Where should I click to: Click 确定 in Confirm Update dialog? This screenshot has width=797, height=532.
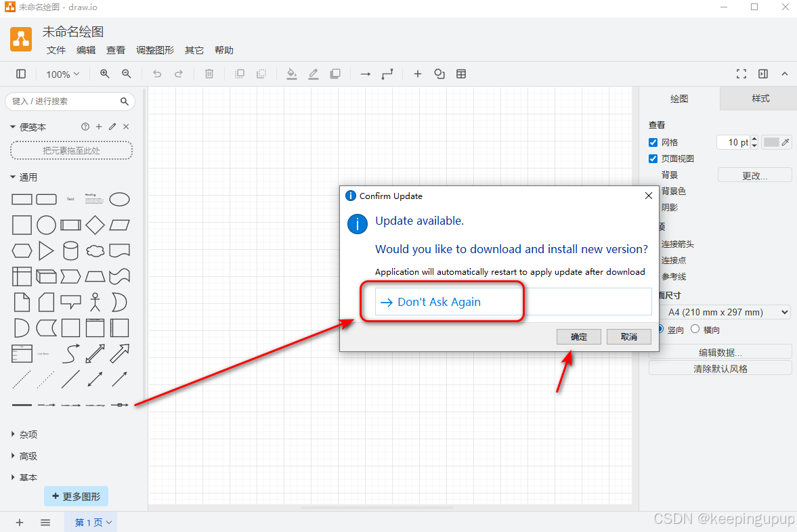pyautogui.click(x=578, y=337)
